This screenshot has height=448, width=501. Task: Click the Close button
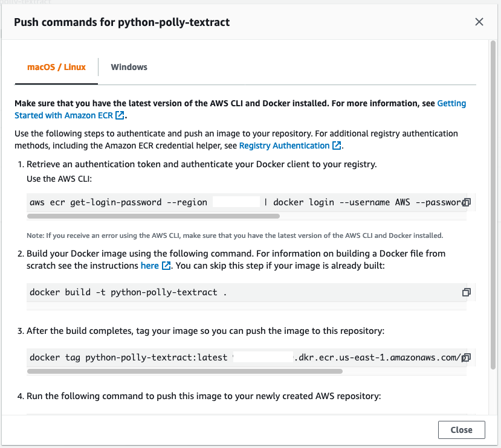coord(461,430)
